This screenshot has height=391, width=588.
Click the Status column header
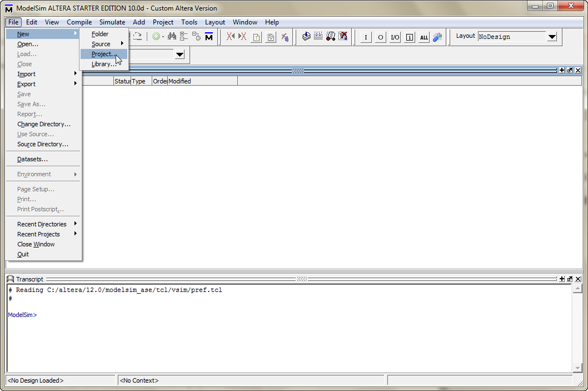click(122, 81)
